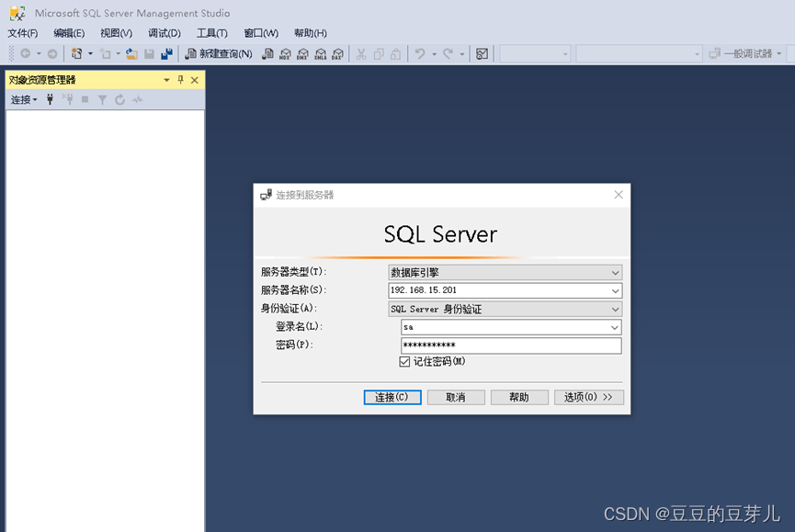Viewport: 795px width, 532px height.
Task: Open the 编辑(E) menu
Action: (69, 33)
